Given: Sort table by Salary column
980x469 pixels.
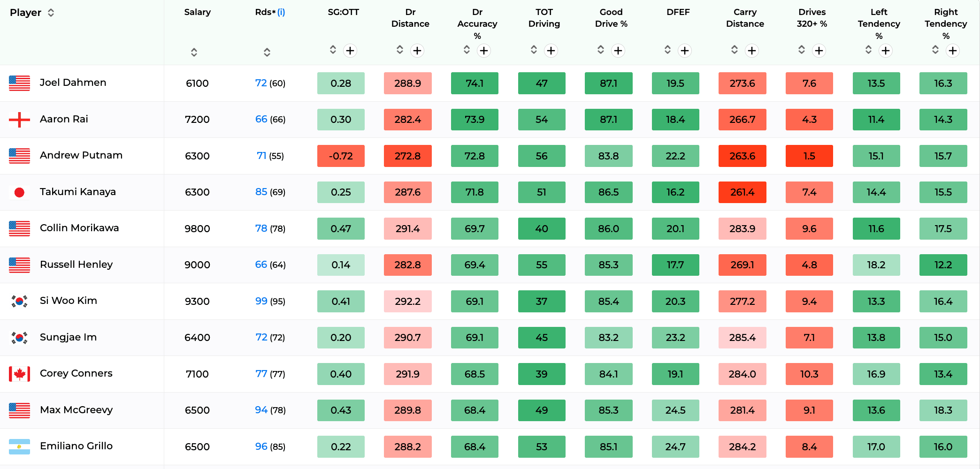Looking at the screenshot, I should tap(194, 52).
